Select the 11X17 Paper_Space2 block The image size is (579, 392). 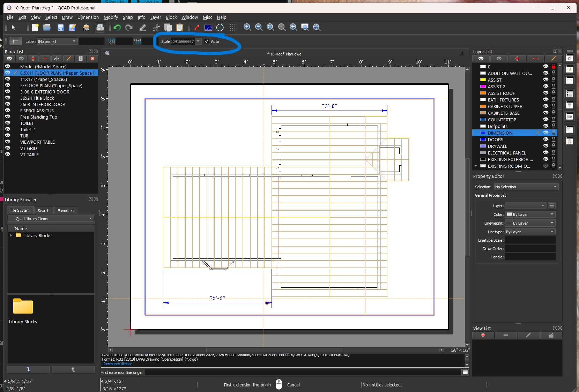(44, 80)
